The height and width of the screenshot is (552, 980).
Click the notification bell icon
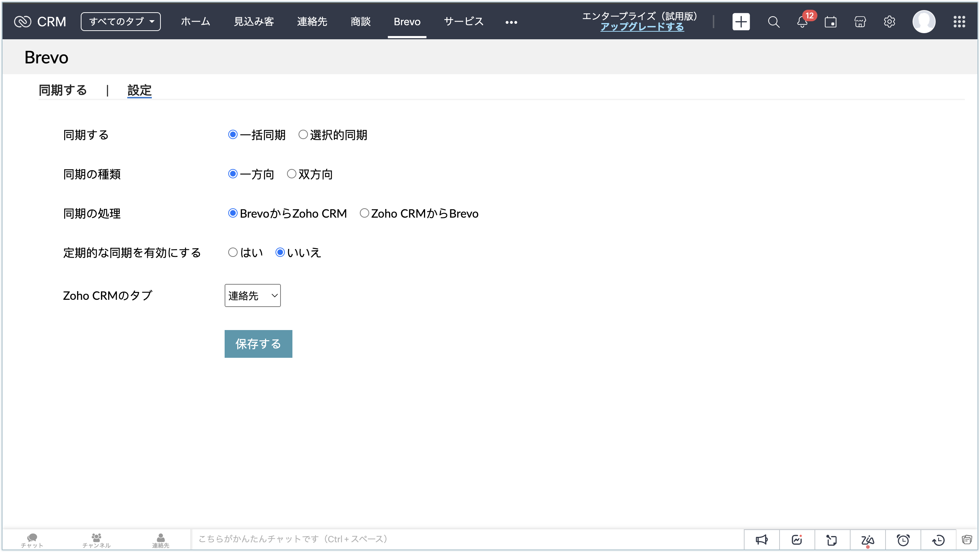point(802,22)
